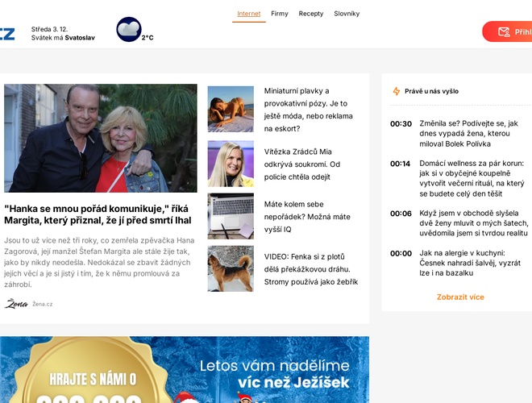Viewport: 532px width, 403px height.
Task: Click the cloudy weather icon
Action: point(129,29)
